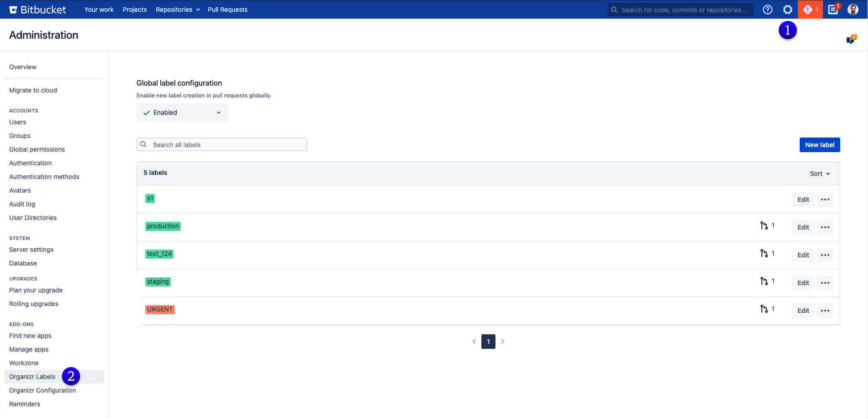
Task: Open Pull Requests in top navigation
Action: click(x=227, y=10)
